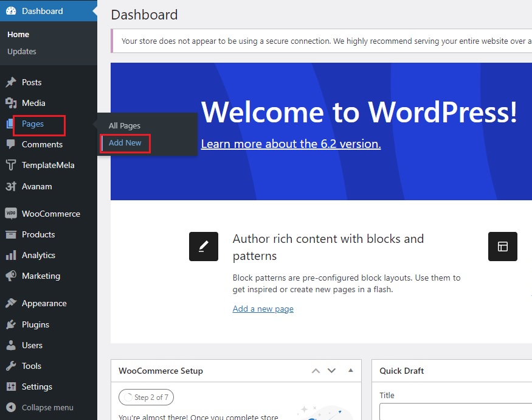Follow Learn more about the 6.2 version link
The width and height of the screenshot is (532, 420).
click(291, 144)
